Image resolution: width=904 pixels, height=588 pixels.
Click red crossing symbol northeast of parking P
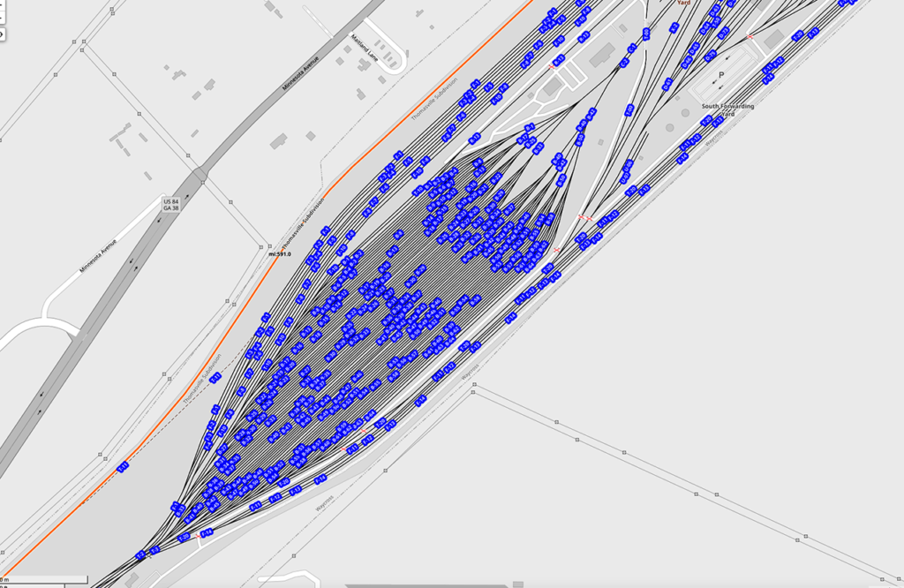750,36
